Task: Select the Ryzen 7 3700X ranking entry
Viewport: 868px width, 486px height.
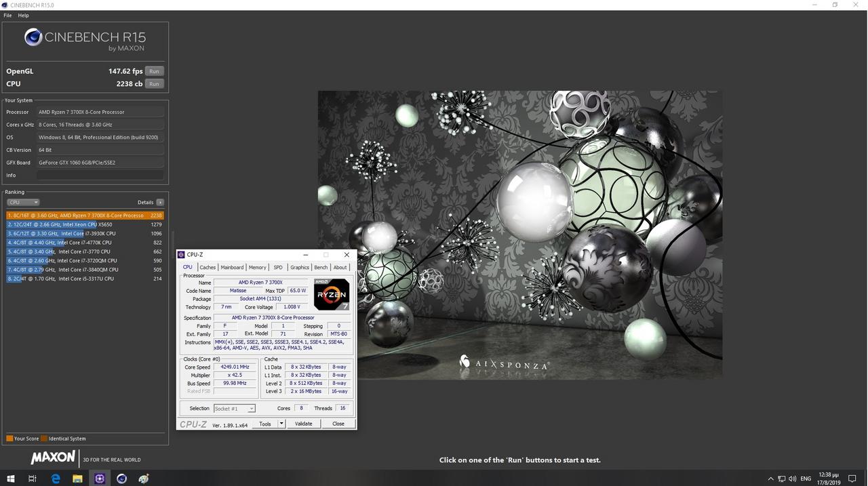Action: click(85, 216)
